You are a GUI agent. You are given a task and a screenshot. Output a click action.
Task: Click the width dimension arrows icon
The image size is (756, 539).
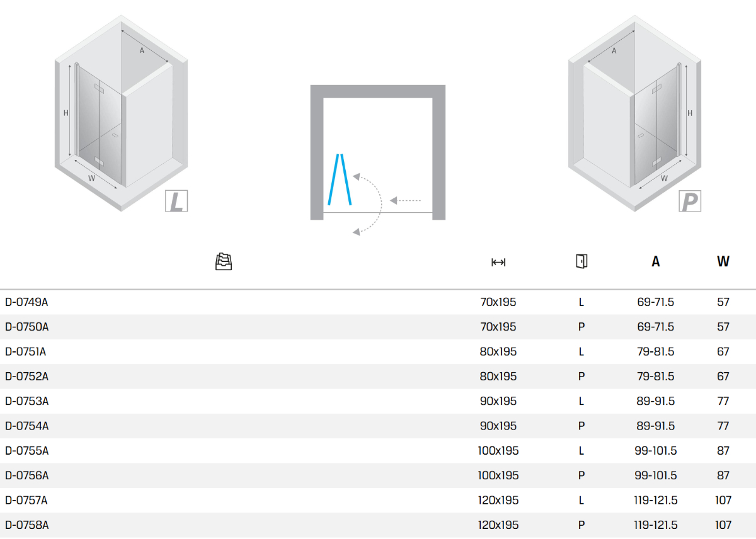point(498,262)
